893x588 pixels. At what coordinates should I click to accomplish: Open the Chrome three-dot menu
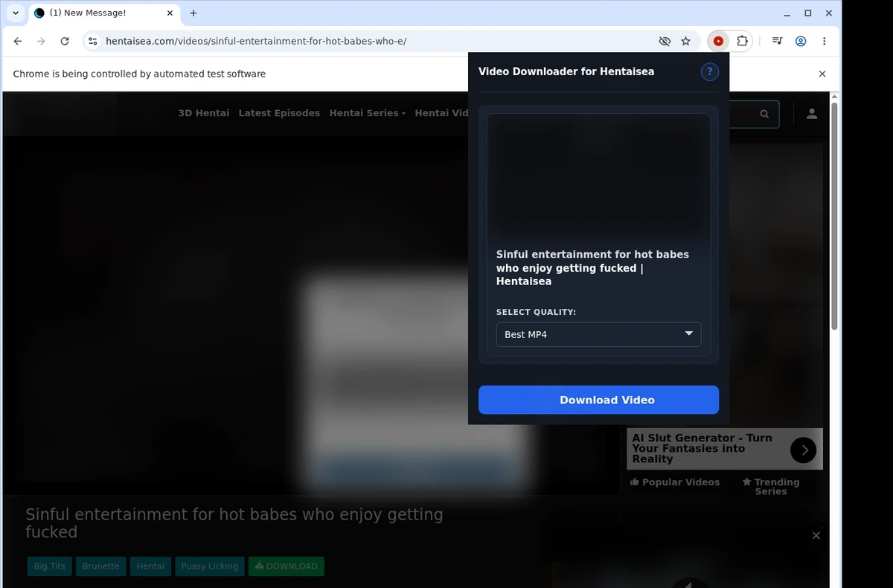(x=825, y=42)
